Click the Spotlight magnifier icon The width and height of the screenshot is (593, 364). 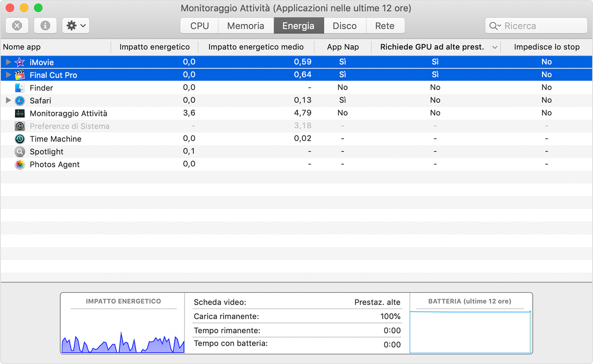(19, 151)
